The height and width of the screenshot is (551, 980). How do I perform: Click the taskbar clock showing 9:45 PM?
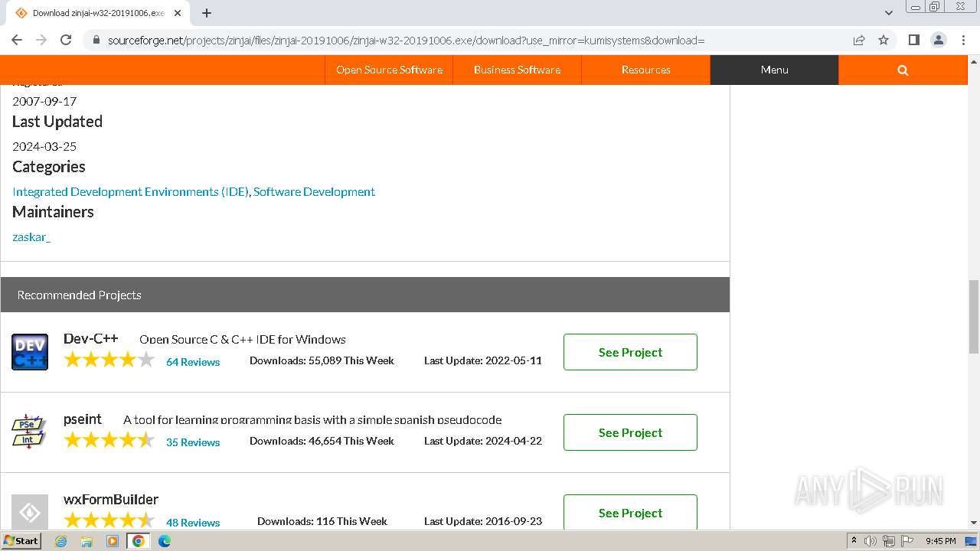941,541
